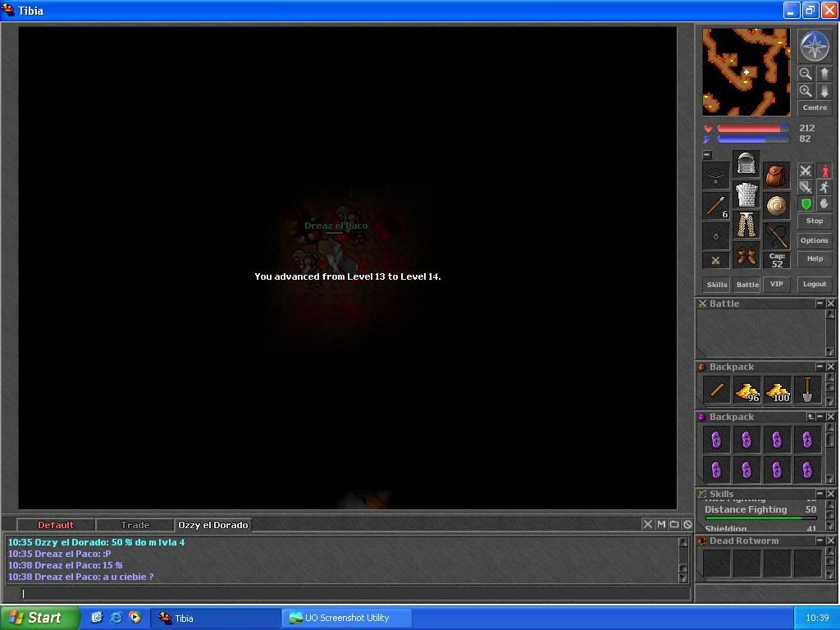Viewport: 840px width, 630px height.
Task: Collapse the inventory panel with minus button
Action: (707, 155)
